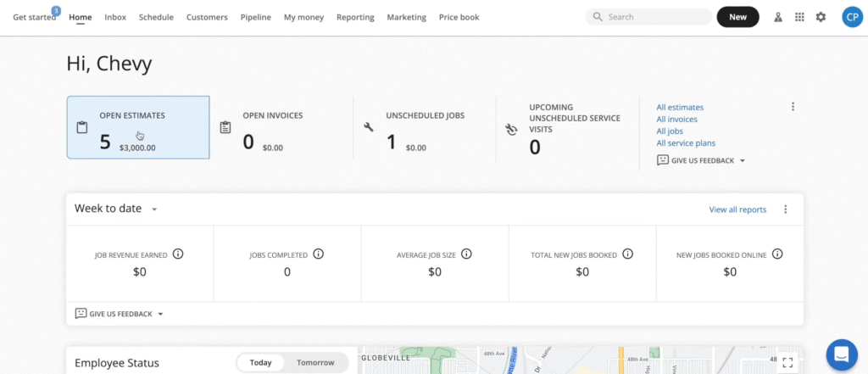The image size is (868, 374).
Task: Show info for Average Job Size
Action: pos(467,254)
